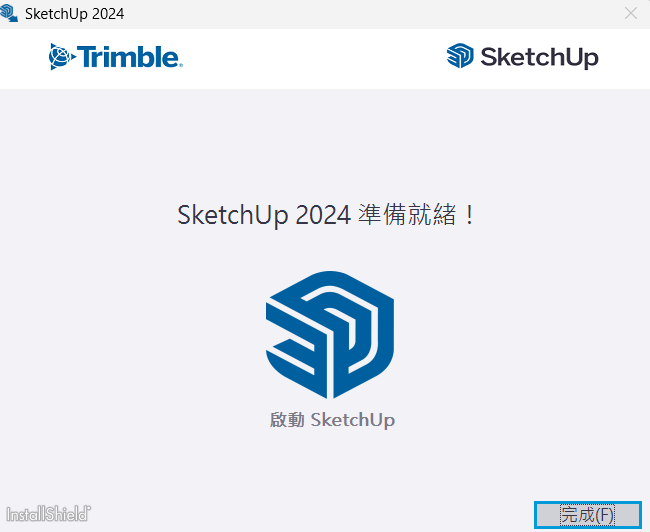Screen dimensions: 650x532
Task: Click the Trimble wordmark text
Action: (129, 57)
